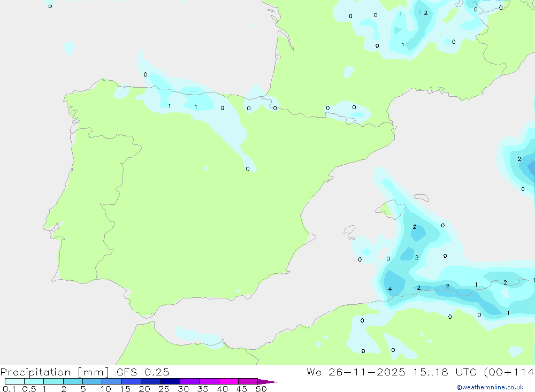Image resolution: width=535 pixels, height=392 pixels.
Task: Click the 10–15 mm legend color box
Action: 112,381
